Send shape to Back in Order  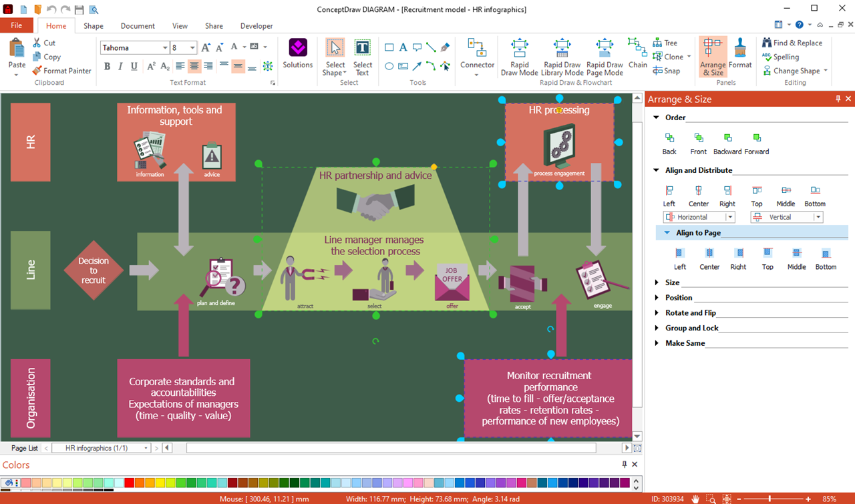click(x=669, y=144)
